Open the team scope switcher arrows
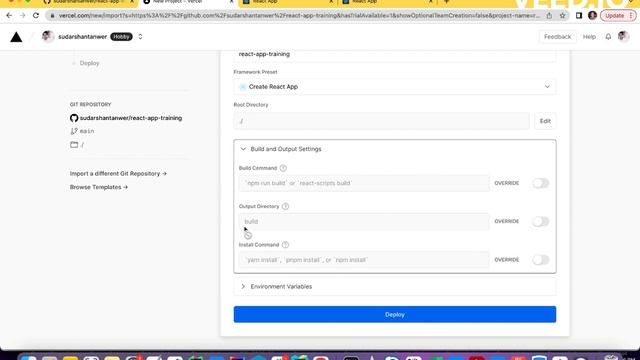640x360 pixels. click(140, 36)
